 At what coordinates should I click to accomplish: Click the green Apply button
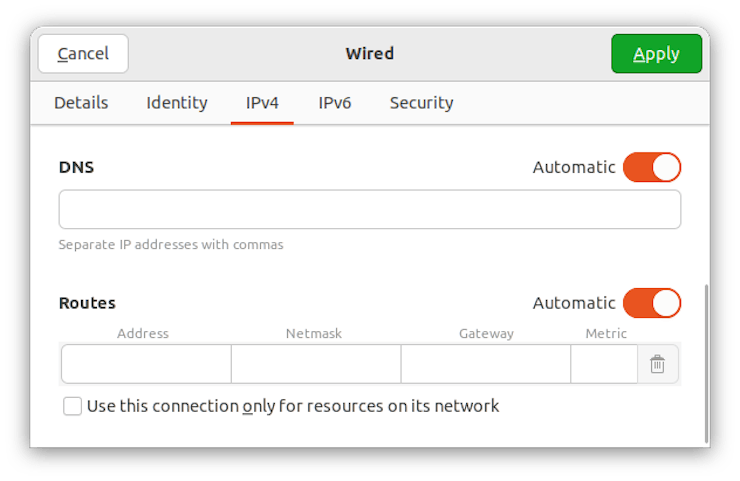pyautogui.click(x=656, y=54)
